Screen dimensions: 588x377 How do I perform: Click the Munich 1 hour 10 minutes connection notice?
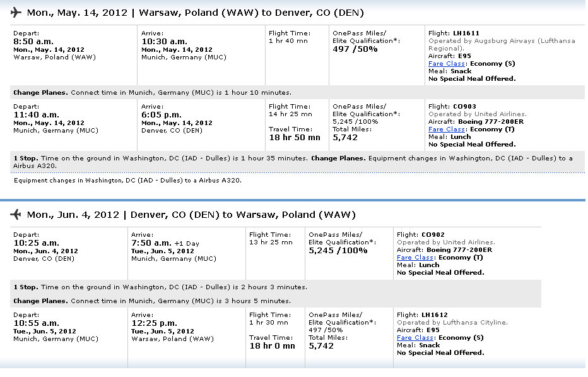click(152, 92)
